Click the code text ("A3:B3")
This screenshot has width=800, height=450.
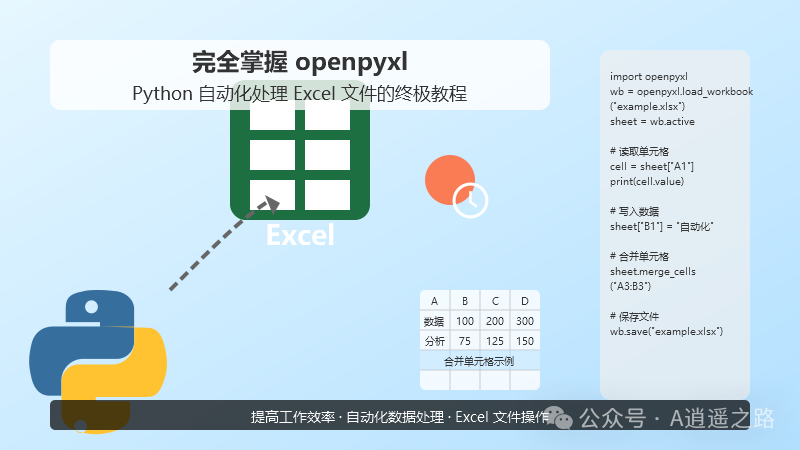click(630, 286)
